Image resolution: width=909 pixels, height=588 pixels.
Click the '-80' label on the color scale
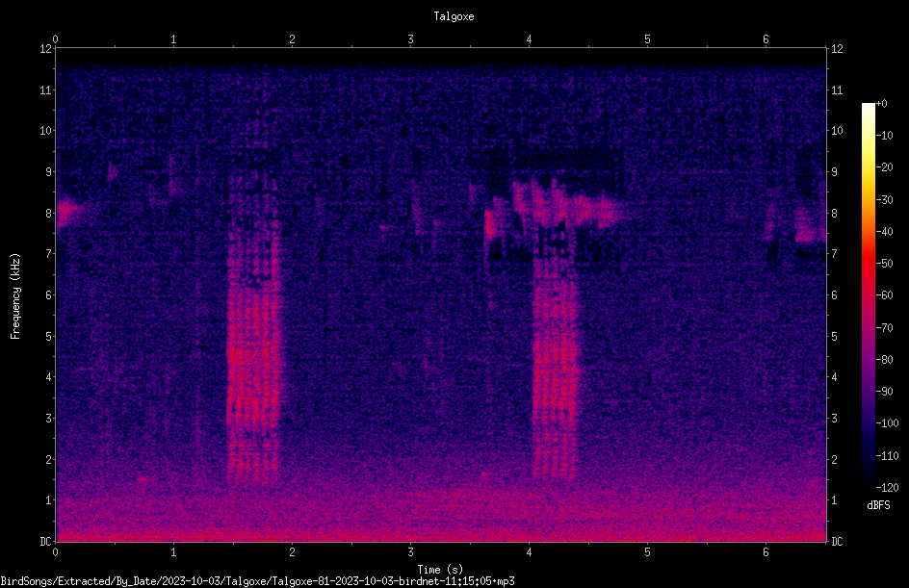[884, 359]
